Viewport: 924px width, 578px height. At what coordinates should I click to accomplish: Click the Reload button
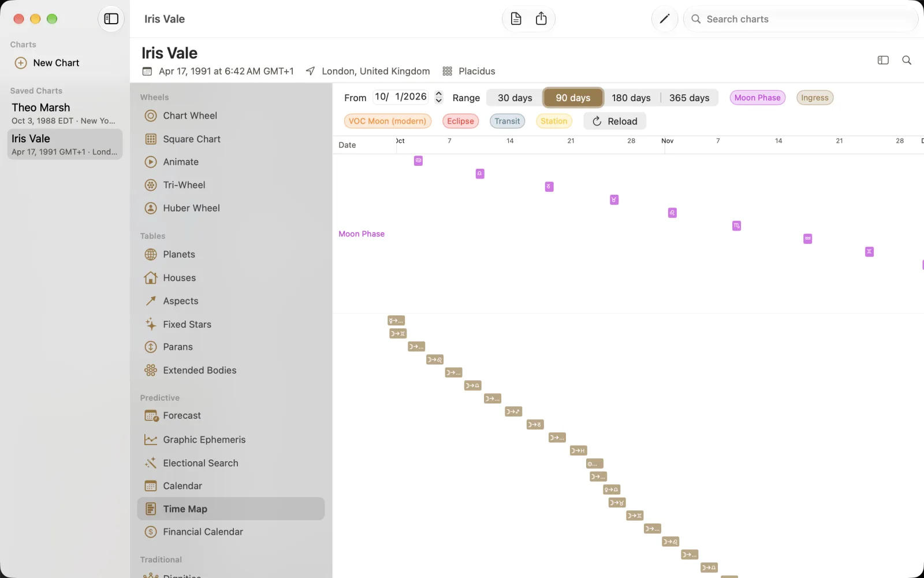pos(615,121)
